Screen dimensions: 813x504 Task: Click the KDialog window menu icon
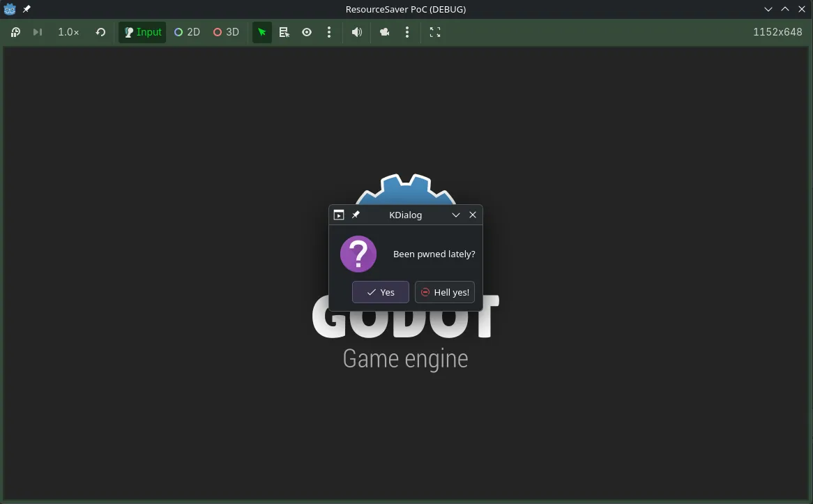tap(339, 215)
